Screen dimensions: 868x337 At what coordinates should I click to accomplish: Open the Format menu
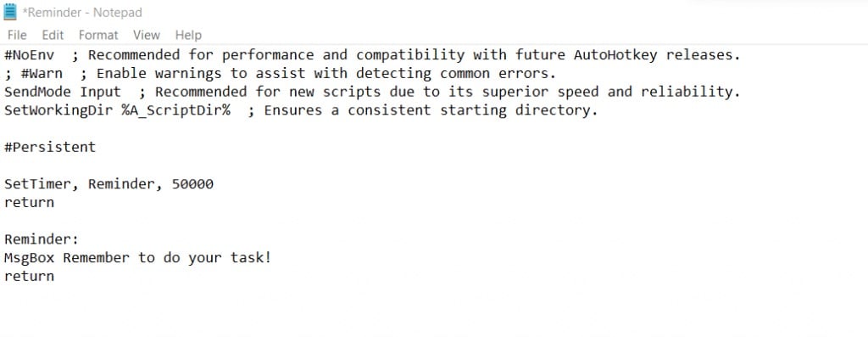coord(98,35)
